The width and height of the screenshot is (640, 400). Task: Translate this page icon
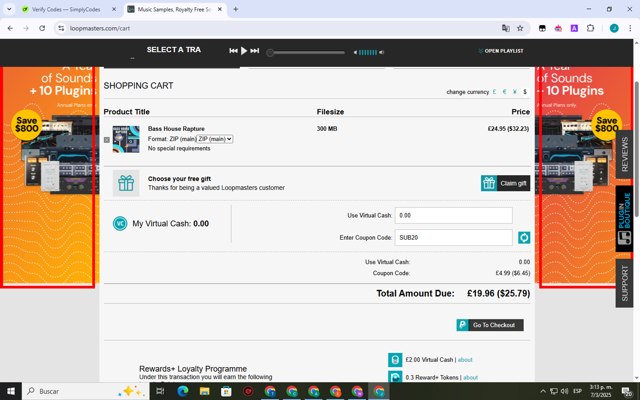click(x=506, y=28)
